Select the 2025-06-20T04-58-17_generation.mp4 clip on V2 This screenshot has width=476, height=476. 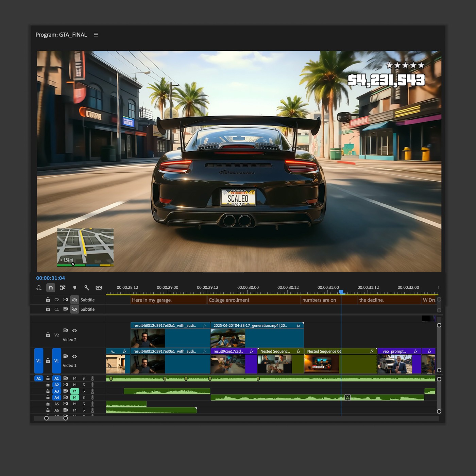tap(257, 335)
